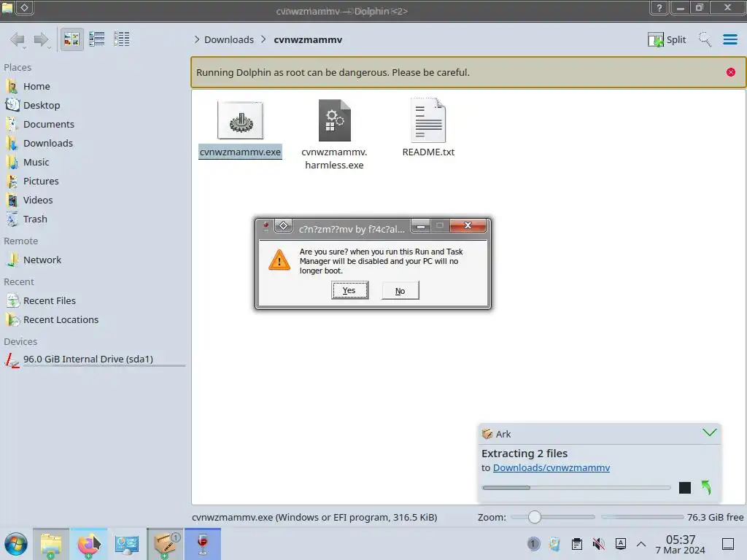
Task: Open Videos in Places
Action: tap(38, 201)
